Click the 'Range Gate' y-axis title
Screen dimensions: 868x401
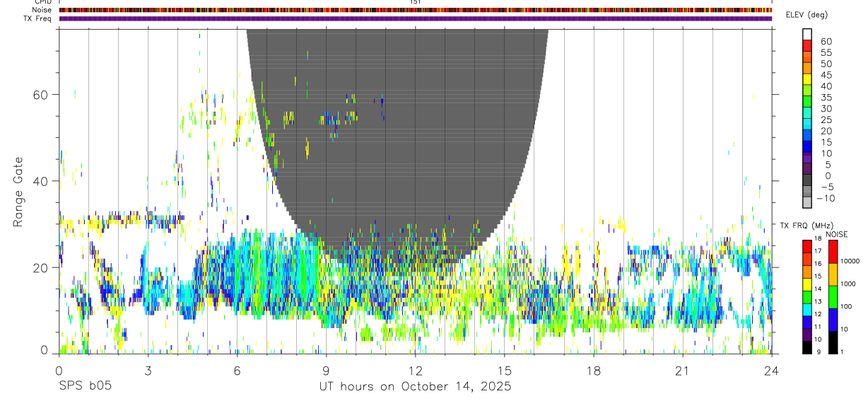(19, 192)
